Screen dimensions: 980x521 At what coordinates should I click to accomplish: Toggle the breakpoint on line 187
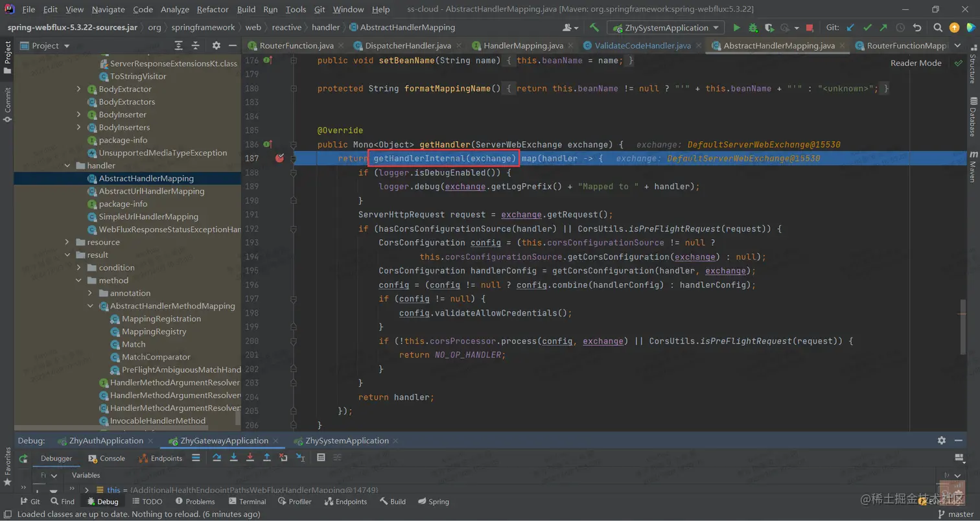pyautogui.click(x=279, y=159)
